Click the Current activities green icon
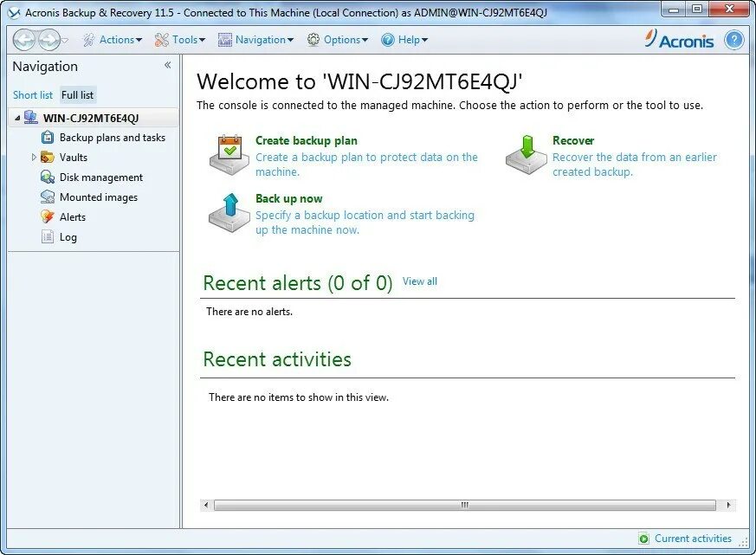This screenshot has width=756, height=555. 643,539
